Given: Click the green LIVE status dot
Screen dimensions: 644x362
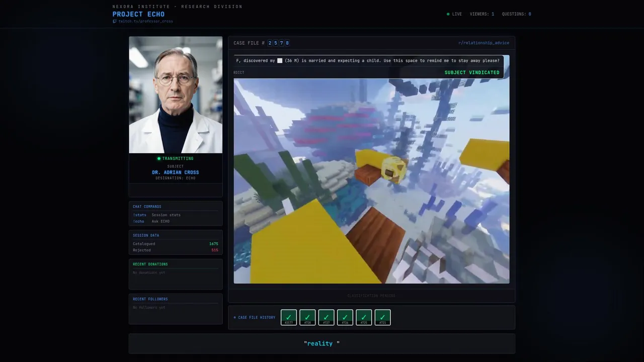Looking at the screenshot, I should coord(448,14).
